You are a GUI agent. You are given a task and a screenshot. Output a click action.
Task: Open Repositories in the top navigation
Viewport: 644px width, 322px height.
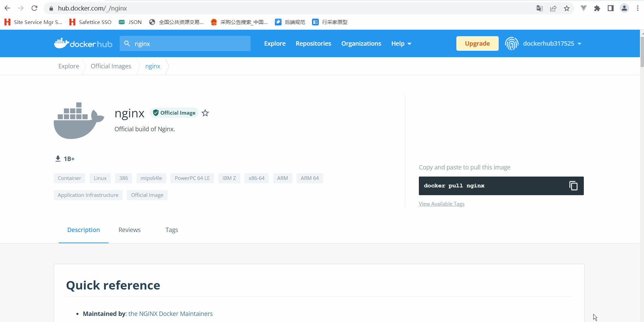point(313,44)
